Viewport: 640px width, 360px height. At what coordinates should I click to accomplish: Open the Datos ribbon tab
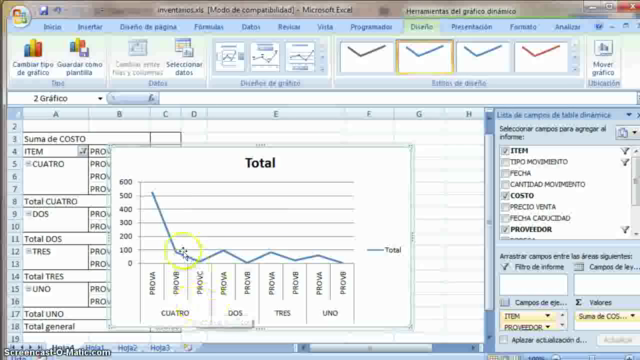(251, 27)
